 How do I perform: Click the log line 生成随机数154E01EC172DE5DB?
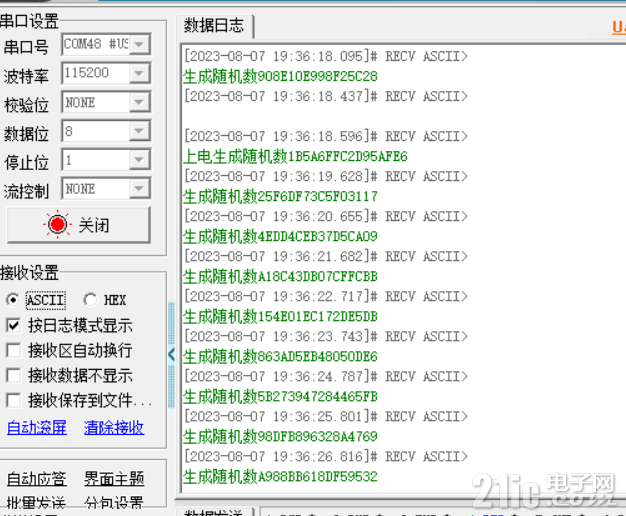coord(280,317)
